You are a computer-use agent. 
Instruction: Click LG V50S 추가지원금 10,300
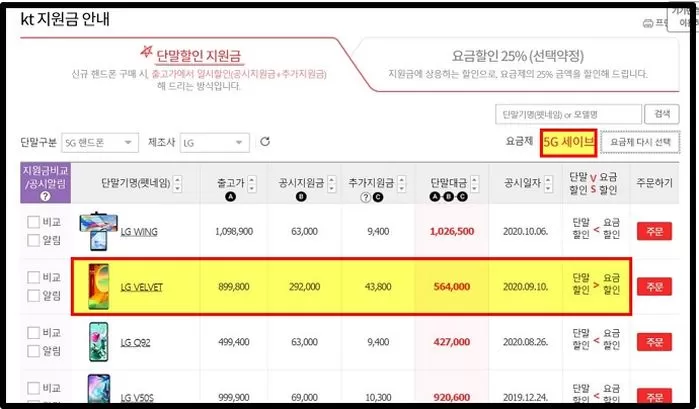[x=378, y=397]
